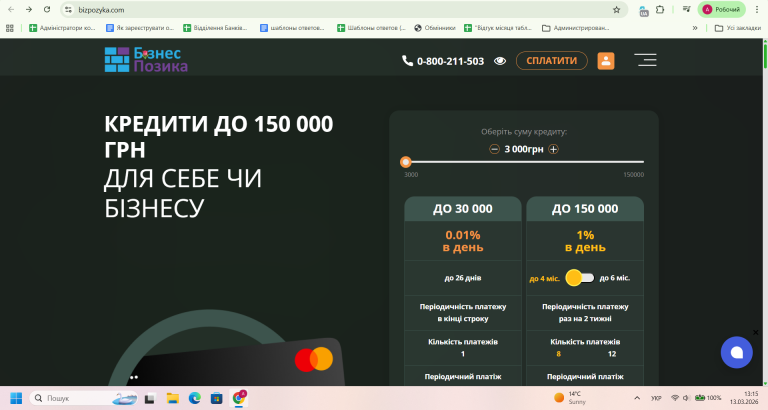The image size is (768, 410).
Task: Click the '0.01% в день' rate
Action: (463, 241)
